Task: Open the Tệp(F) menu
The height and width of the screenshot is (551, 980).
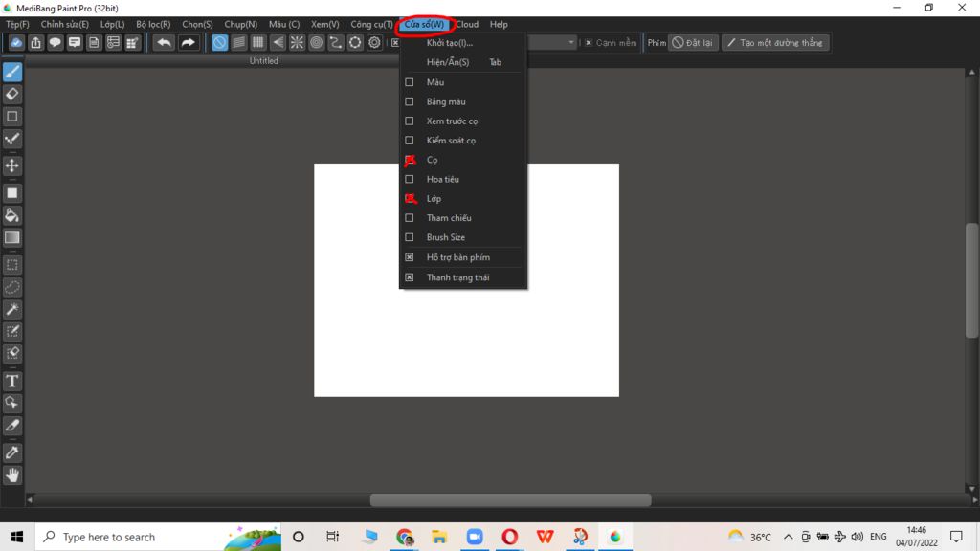Action: click(x=17, y=24)
